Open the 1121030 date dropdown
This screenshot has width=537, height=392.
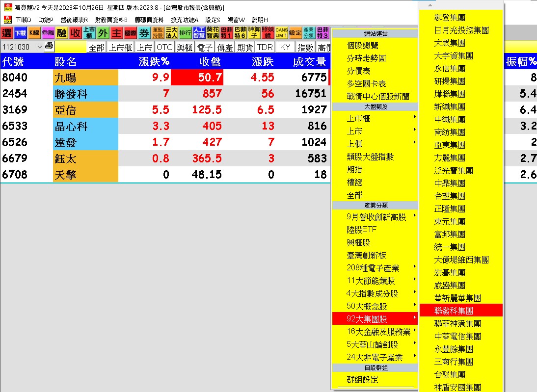(40, 47)
